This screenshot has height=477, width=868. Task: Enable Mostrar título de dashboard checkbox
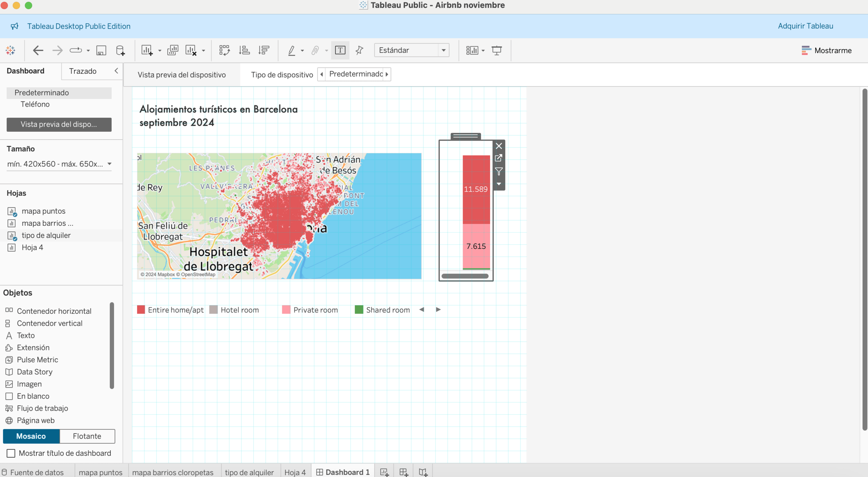pyautogui.click(x=11, y=453)
